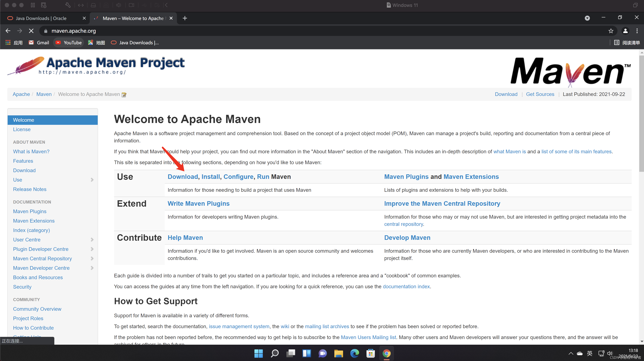Click the address bar URL
Image resolution: width=644 pixels, height=361 pixels.
tap(74, 31)
